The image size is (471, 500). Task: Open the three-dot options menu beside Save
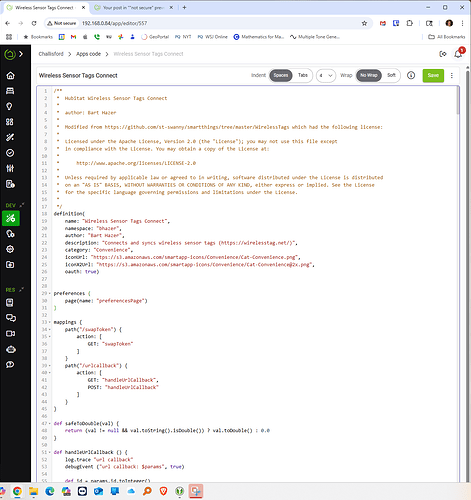452,76
